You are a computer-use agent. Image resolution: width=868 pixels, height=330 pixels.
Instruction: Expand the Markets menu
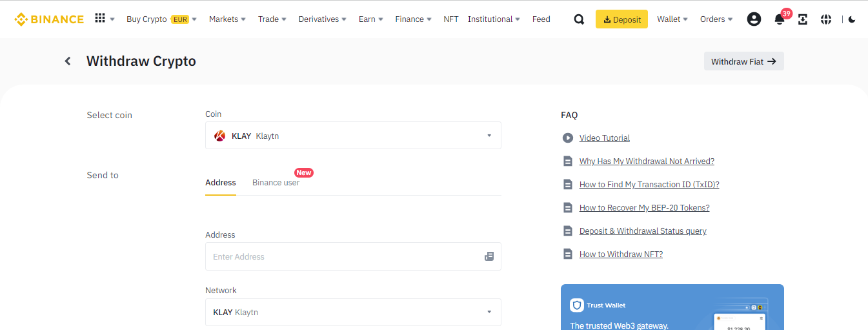click(227, 19)
